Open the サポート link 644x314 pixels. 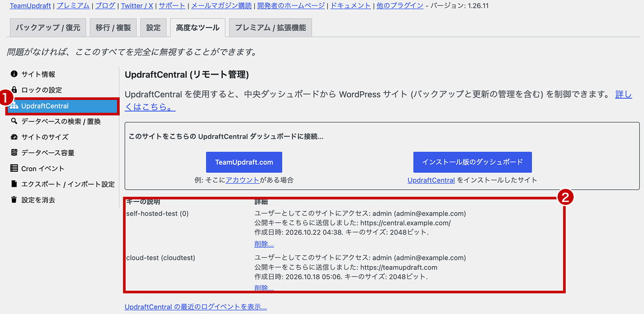coord(171,6)
